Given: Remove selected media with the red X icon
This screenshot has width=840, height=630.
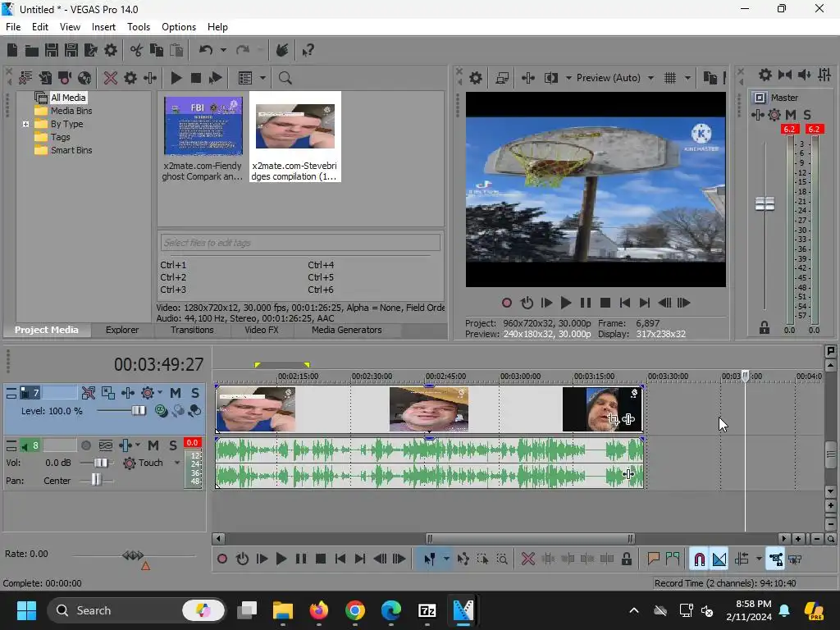Looking at the screenshot, I should 111,78.
